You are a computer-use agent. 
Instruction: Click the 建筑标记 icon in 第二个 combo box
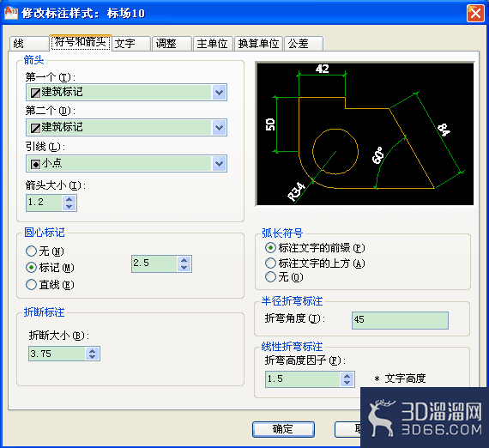(35, 128)
